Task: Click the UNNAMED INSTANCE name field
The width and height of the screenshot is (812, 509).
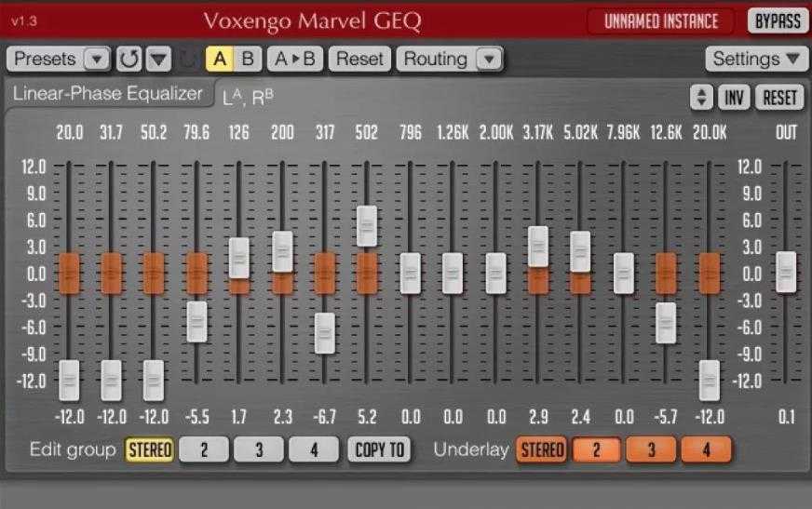Action: pyautogui.click(x=661, y=21)
